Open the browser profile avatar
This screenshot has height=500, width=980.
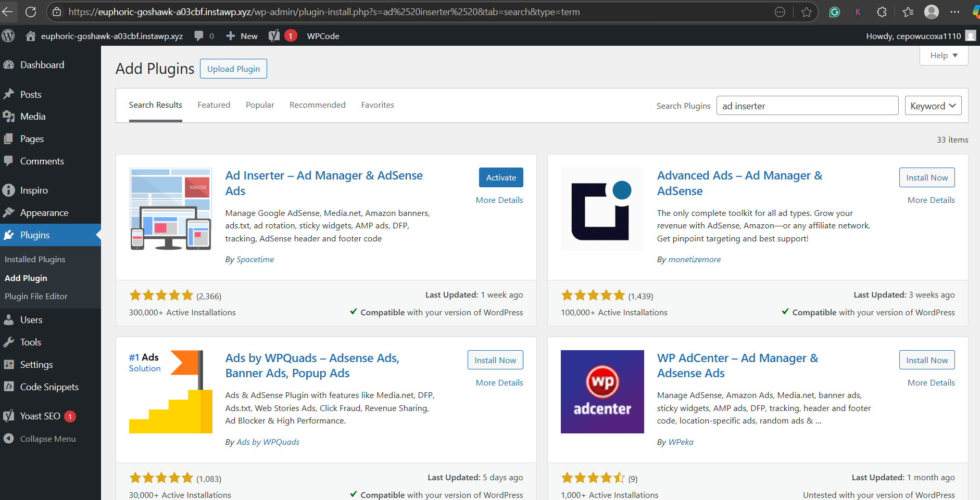(932, 11)
